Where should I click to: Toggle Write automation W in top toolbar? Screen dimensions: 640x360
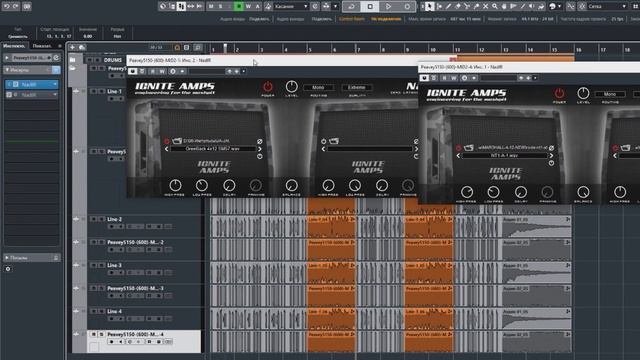click(248, 6)
